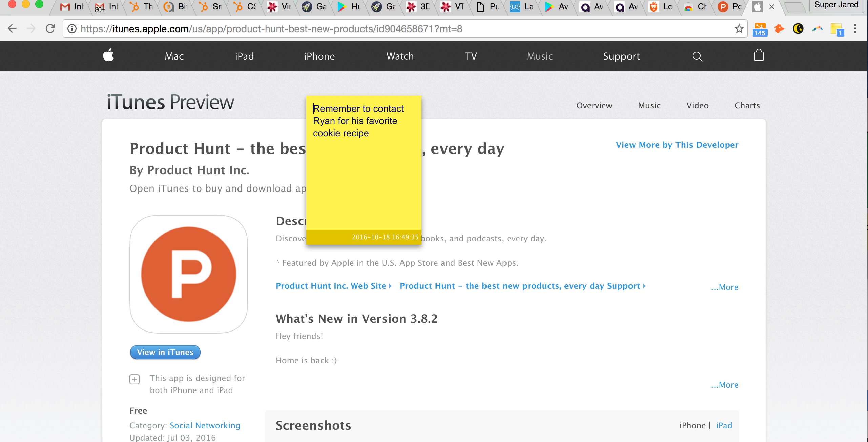Click the Apple logo in navigation bar
The image size is (868, 442).
[x=108, y=55]
